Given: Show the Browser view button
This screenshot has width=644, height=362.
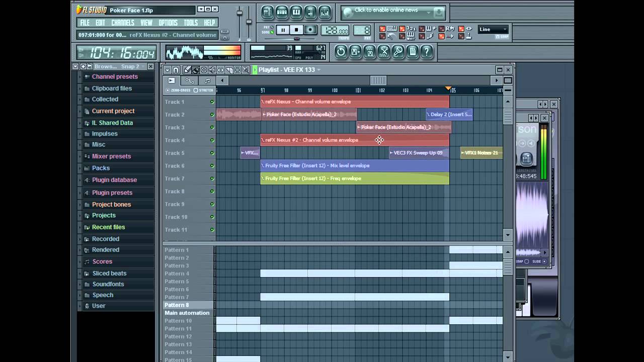Looking at the screenshot, I should (310, 12).
